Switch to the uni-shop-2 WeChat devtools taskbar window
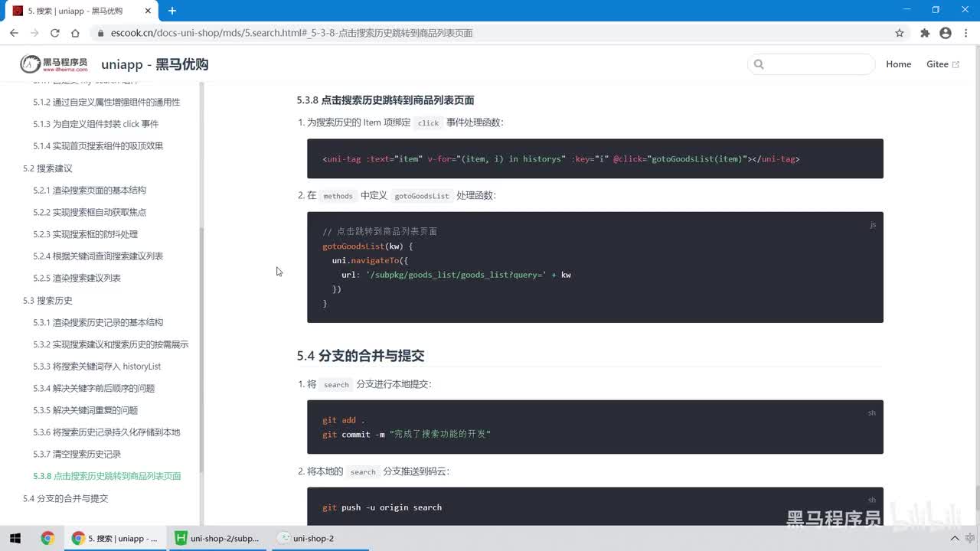Viewport: 980px width, 551px height. coord(319,538)
